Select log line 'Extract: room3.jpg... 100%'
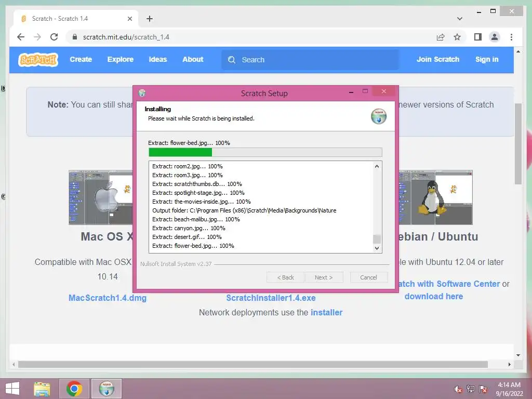 tap(188, 175)
